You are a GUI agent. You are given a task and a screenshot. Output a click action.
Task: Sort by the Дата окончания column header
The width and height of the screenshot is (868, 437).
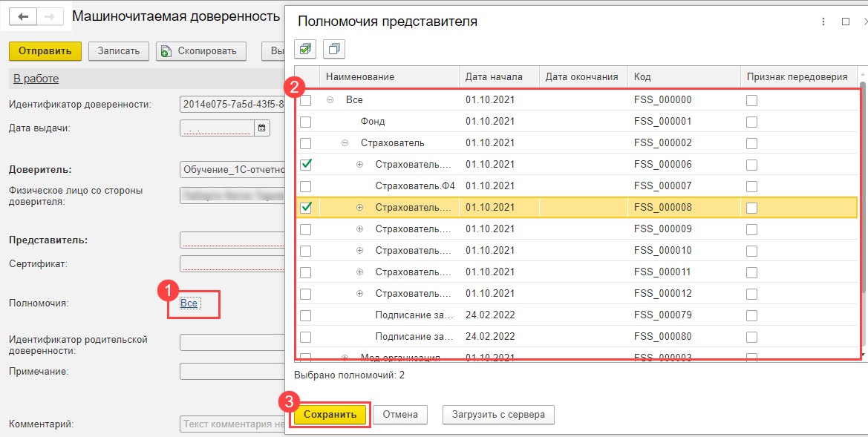click(x=584, y=77)
